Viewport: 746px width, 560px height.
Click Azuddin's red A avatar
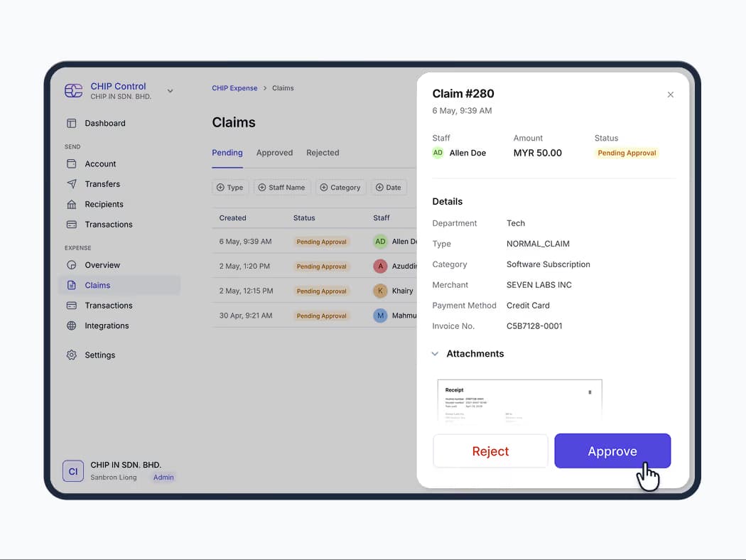pyautogui.click(x=380, y=266)
